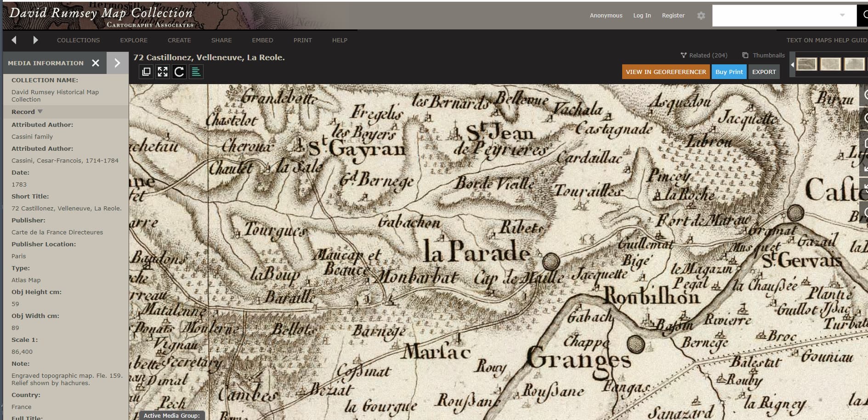The height and width of the screenshot is (420, 868).
Task: Open the HELP menu
Action: click(x=340, y=40)
